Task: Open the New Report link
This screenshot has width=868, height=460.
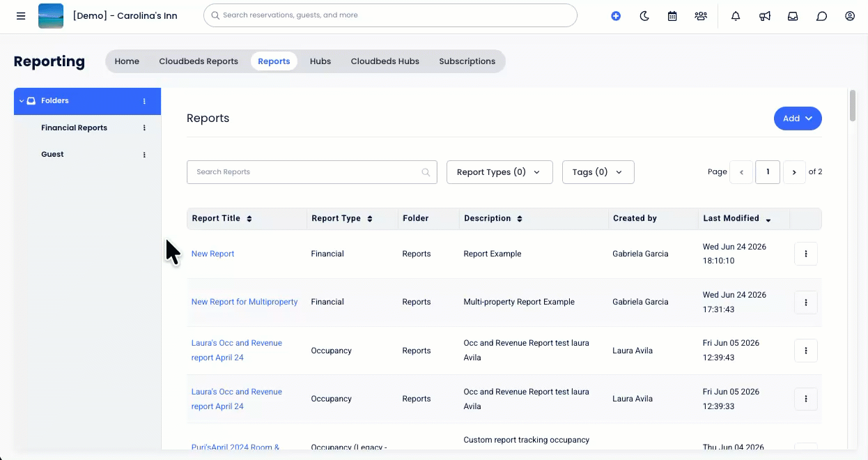Action: pos(212,254)
